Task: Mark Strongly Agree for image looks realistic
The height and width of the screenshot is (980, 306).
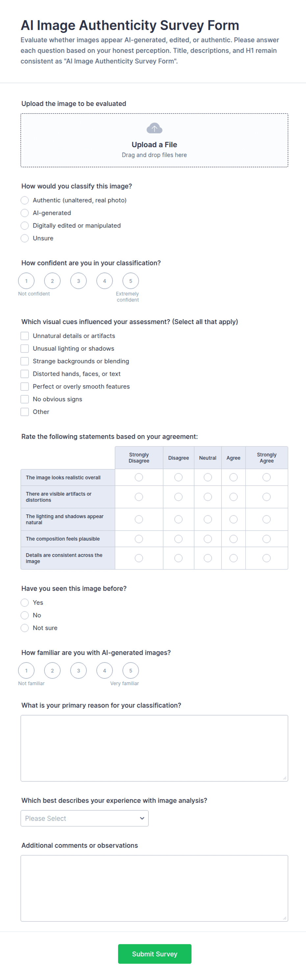Action: (x=267, y=477)
